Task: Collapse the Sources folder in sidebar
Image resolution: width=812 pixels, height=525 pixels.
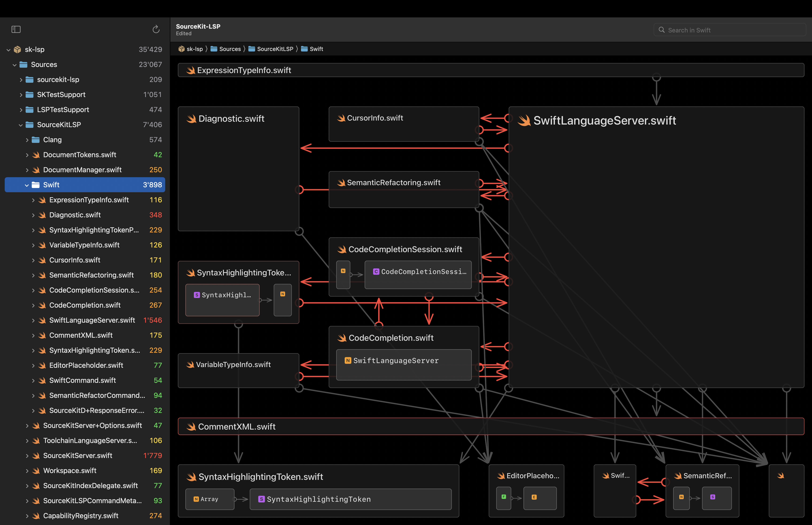Action: point(15,65)
